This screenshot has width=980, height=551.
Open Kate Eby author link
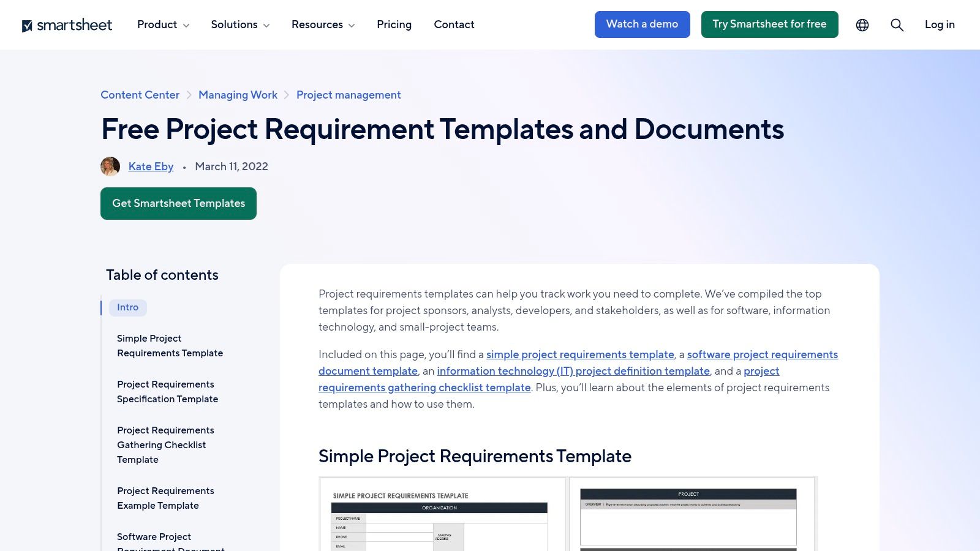pos(151,167)
